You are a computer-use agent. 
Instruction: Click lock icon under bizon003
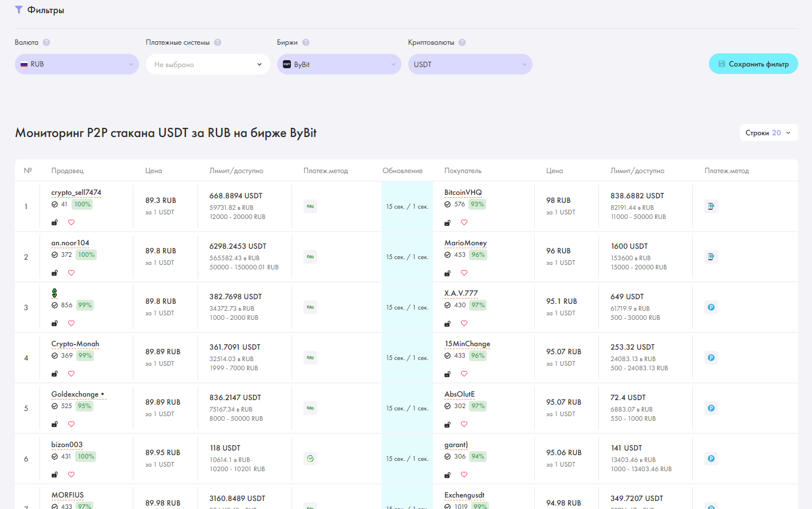[x=54, y=475]
